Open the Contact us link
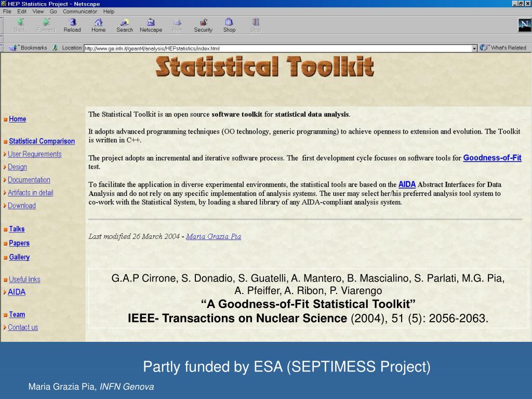This screenshot has height=399, width=532. (23, 327)
